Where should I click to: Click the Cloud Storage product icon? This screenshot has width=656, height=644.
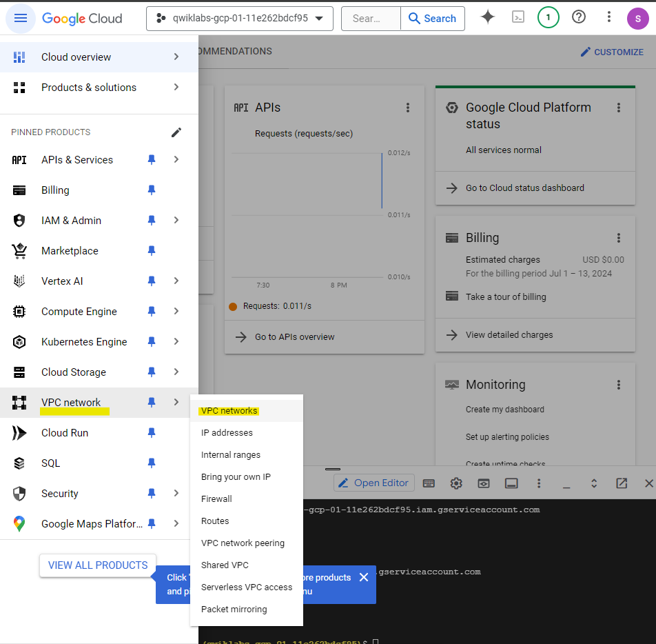(19, 372)
